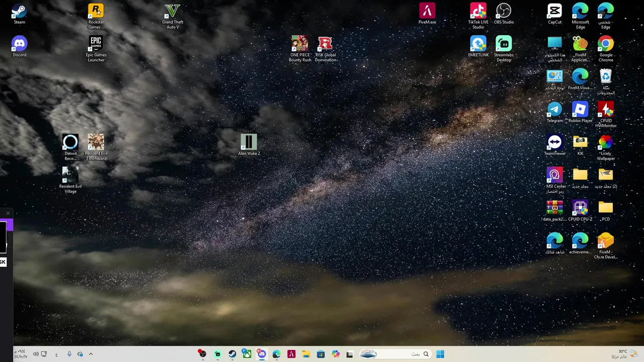Select the FiveM.Visua... Edge shortcut
644x362 pixels.
(580, 80)
